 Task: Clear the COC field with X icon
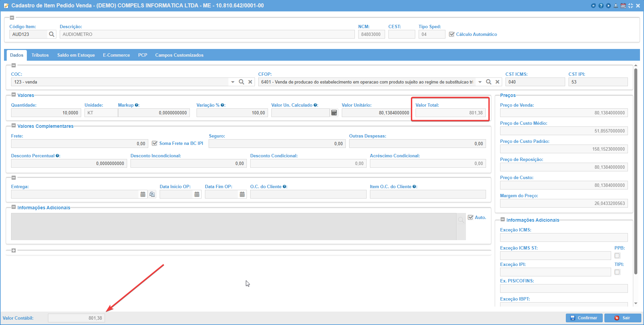250,82
